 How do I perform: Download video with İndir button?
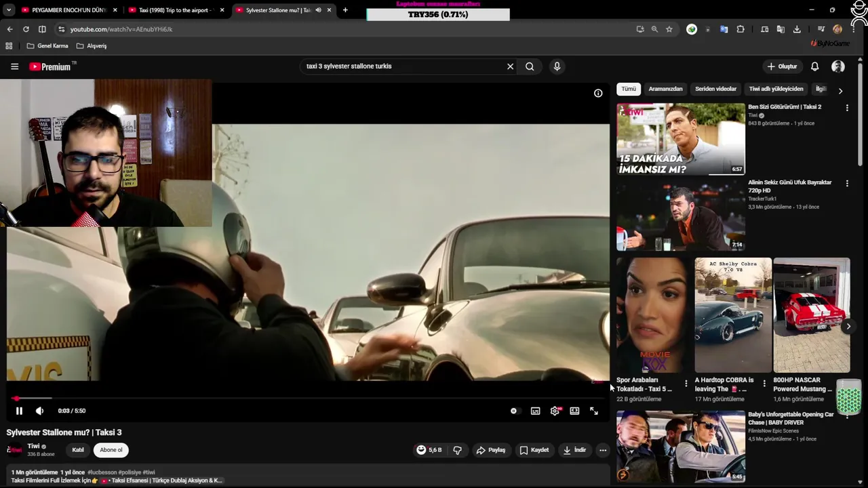coord(574,450)
